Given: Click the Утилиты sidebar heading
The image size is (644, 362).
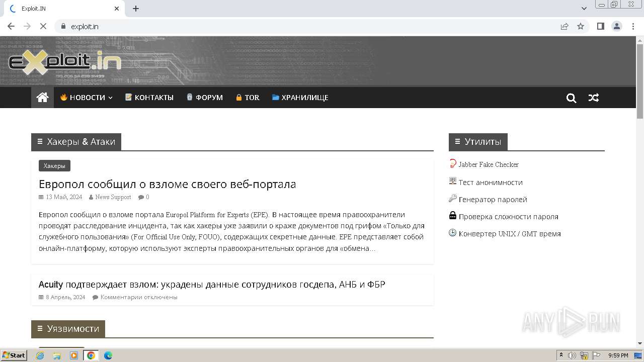Looking at the screenshot, I should tap(478, 142).
